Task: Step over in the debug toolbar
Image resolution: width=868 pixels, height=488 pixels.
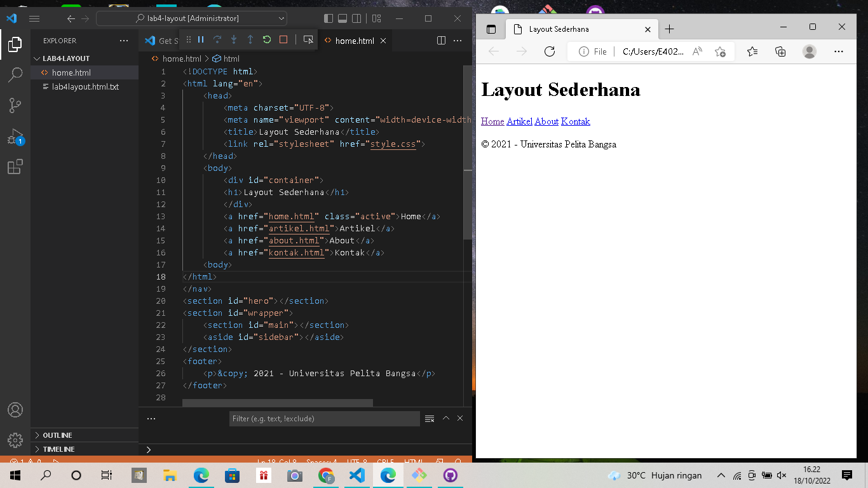Action: [x=217, y=39]
